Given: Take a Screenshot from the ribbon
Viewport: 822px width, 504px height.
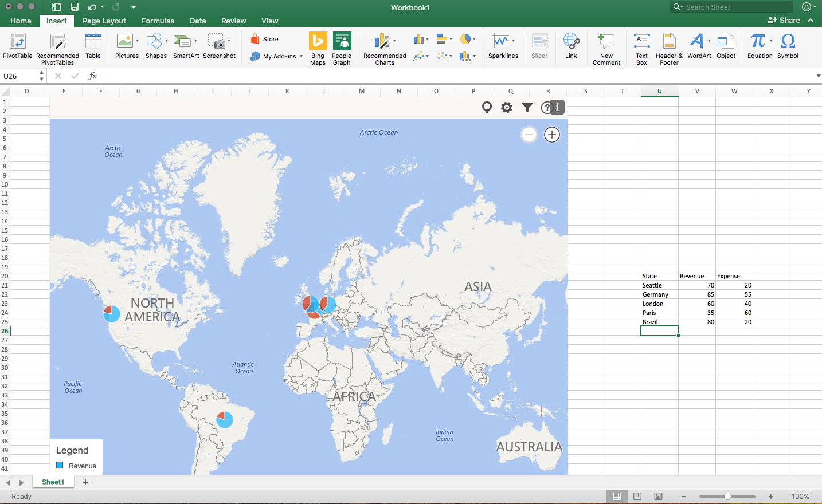Looking at the screenshot, I should click(219, 46).
